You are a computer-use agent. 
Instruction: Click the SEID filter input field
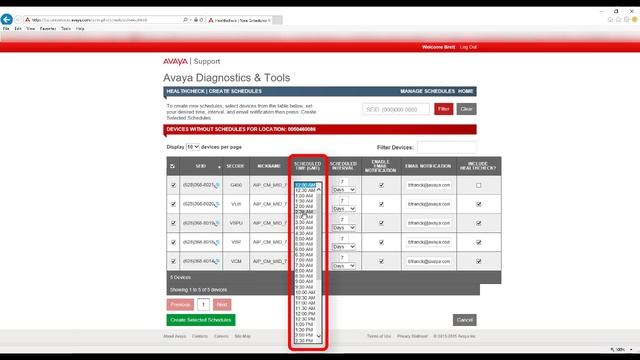click(396, 109)
